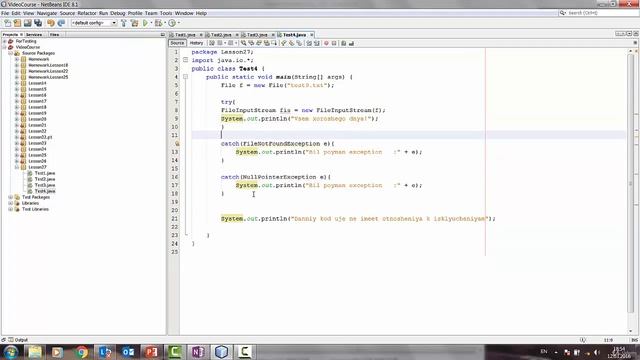Expand the Libraries node
This screenshot has height=360, width=640.
click(x=11, y=203)
